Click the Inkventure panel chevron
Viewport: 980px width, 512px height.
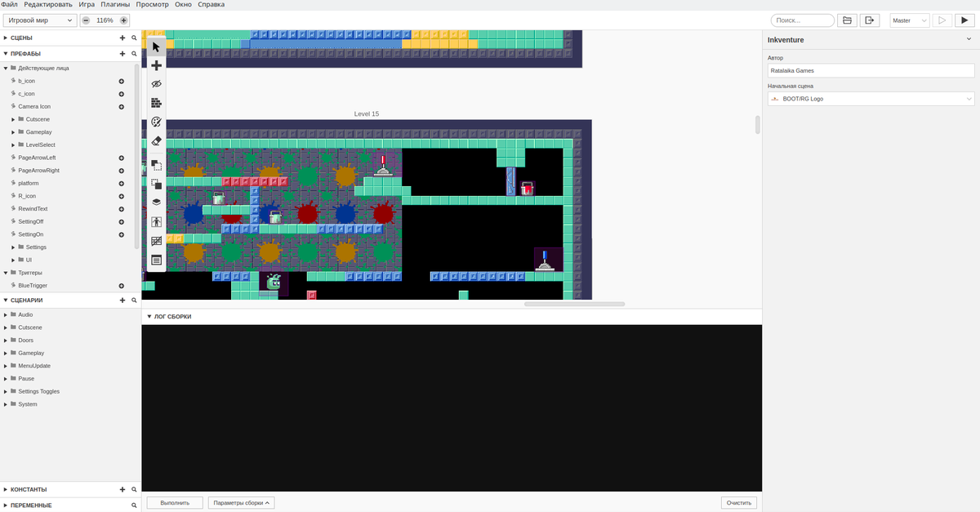[969, 38]
